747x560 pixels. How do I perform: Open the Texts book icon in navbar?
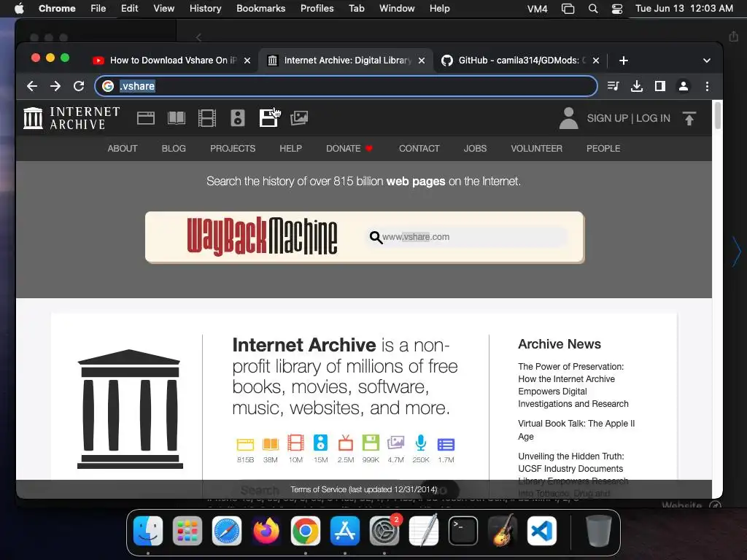point(177,117)
